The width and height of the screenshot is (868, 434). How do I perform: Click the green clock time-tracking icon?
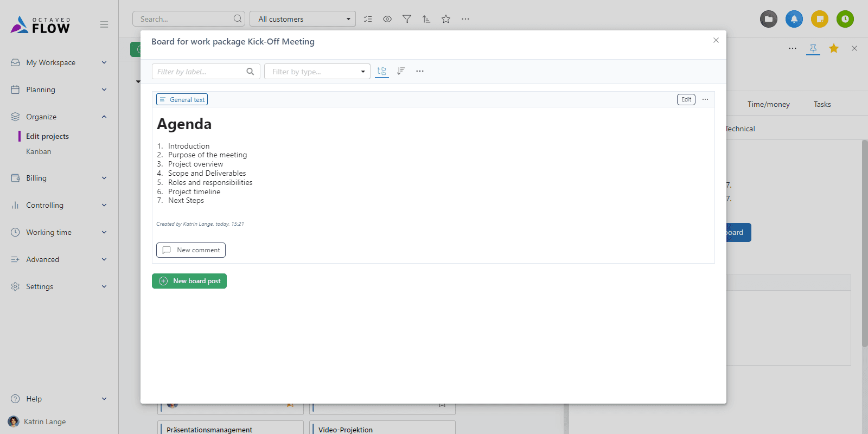[845, 19]
